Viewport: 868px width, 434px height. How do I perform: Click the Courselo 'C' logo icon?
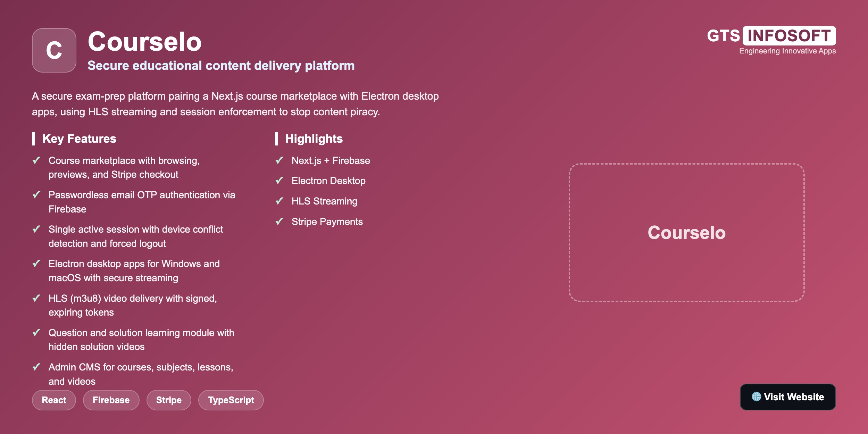coord(54,50)
